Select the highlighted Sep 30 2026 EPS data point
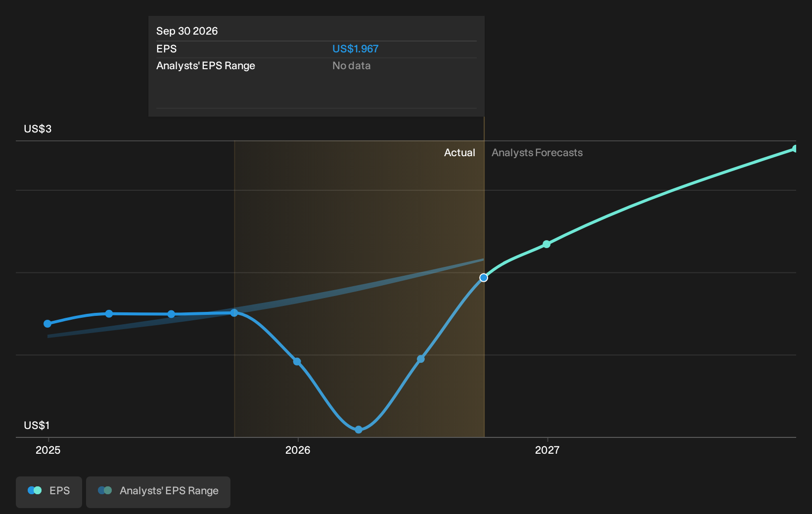The image size is (812, 514). [x=484, y=278]
